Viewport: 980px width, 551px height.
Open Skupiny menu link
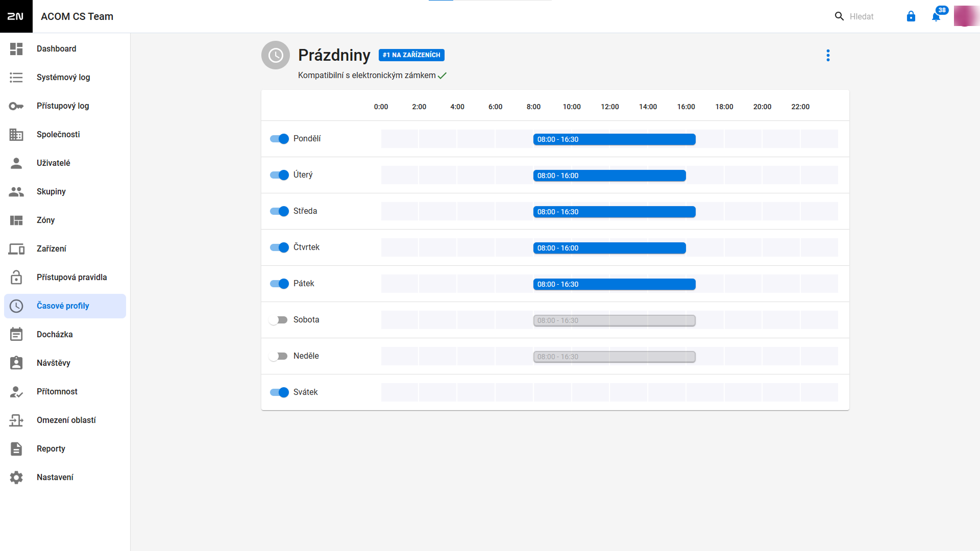tap(65, 192)
